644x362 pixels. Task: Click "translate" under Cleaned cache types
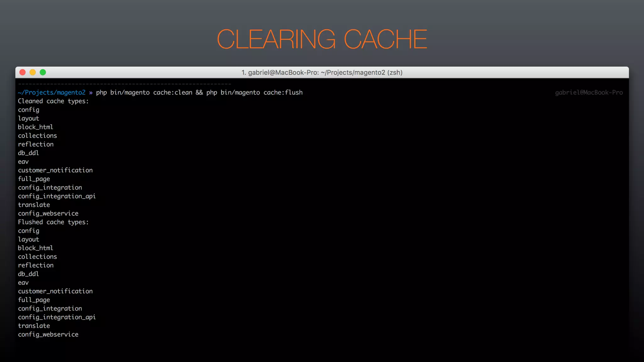tap(34, 205)
